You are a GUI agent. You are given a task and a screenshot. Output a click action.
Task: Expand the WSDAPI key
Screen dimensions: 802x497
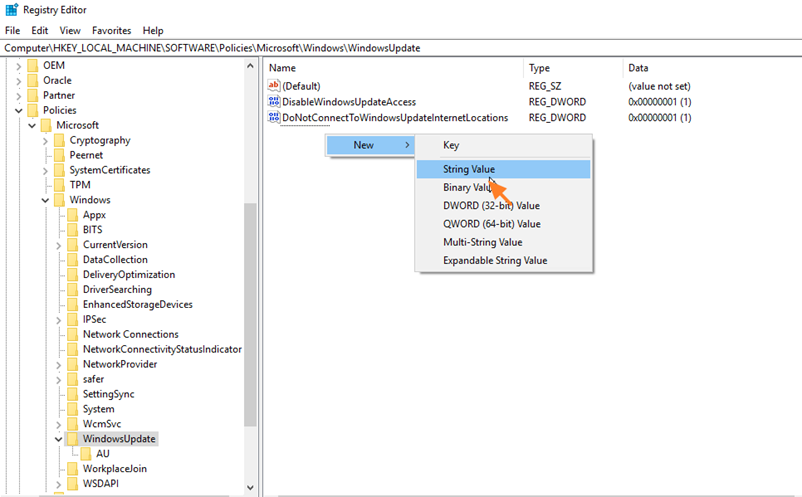click(x=58, y=484)
